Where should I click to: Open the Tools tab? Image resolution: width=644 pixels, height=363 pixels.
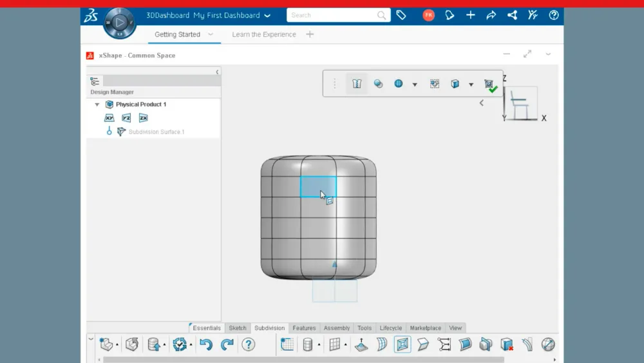[x=365, y=328]
